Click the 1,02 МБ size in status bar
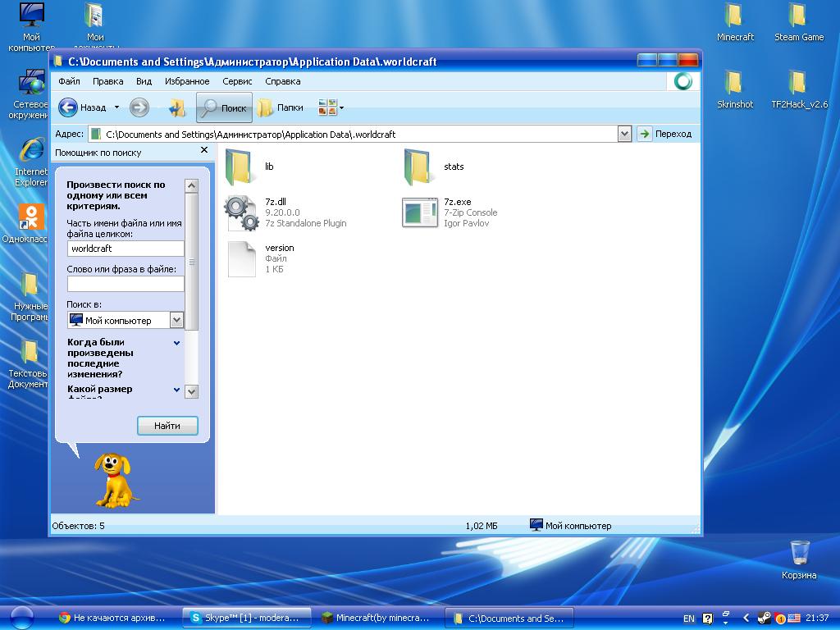The width and height of the screenshot is (840, 630). coord(482,526)
